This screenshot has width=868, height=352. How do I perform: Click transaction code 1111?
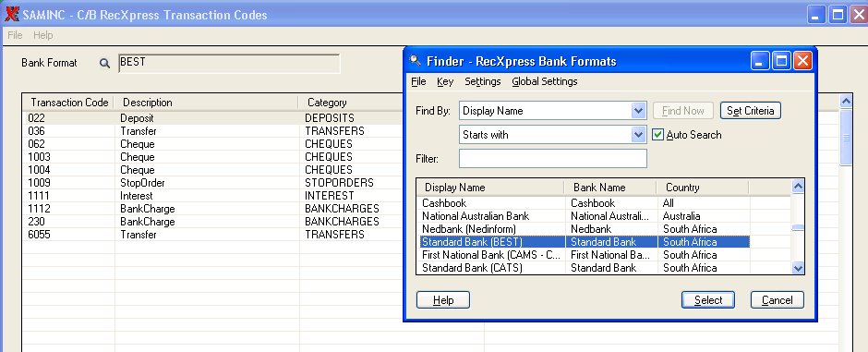click(39, 196)
